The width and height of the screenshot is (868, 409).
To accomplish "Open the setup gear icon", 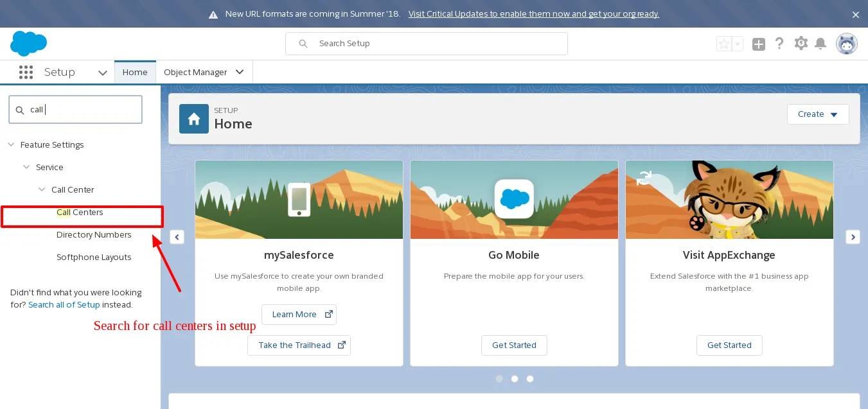I will (x=801, y=44).
